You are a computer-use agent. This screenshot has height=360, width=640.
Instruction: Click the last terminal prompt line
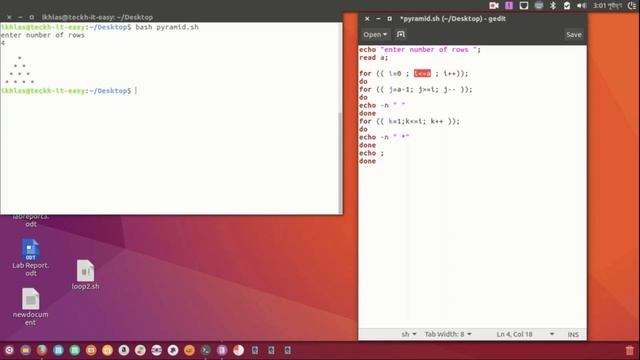pyautogui.click(x=69, y=91)
